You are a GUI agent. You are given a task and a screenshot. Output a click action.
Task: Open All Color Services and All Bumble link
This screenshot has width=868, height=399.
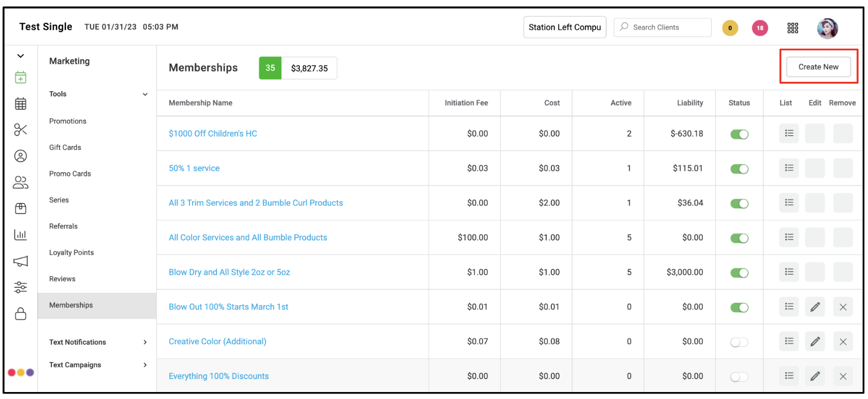tap(248, 237)
